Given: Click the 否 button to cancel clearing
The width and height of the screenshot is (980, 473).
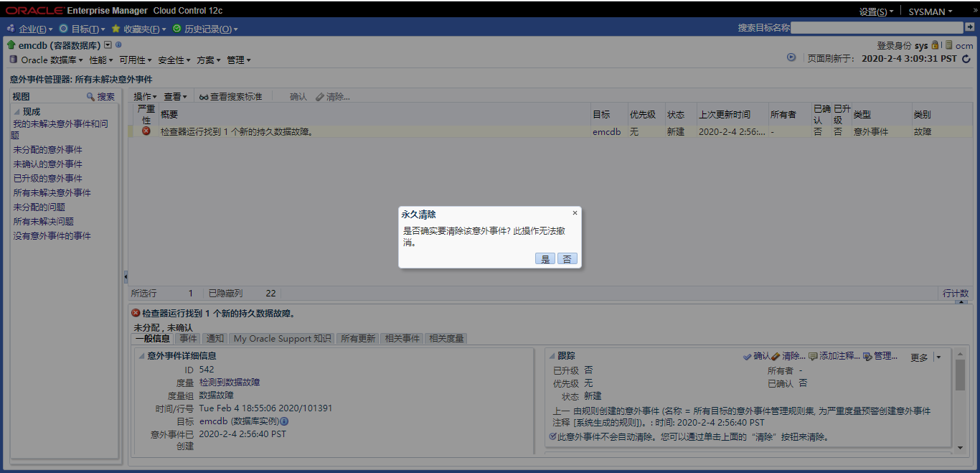Looking at the screenshot, I should [567, 259].
